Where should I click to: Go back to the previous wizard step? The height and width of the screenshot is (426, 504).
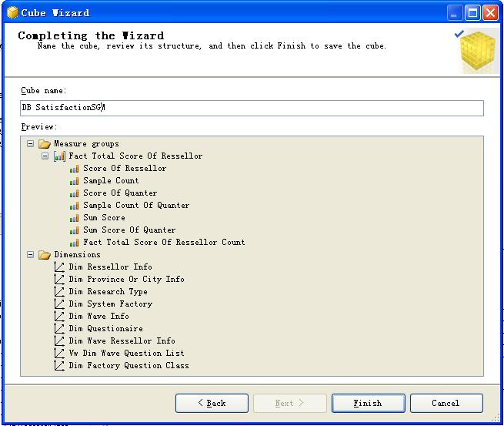pos(212,403)
